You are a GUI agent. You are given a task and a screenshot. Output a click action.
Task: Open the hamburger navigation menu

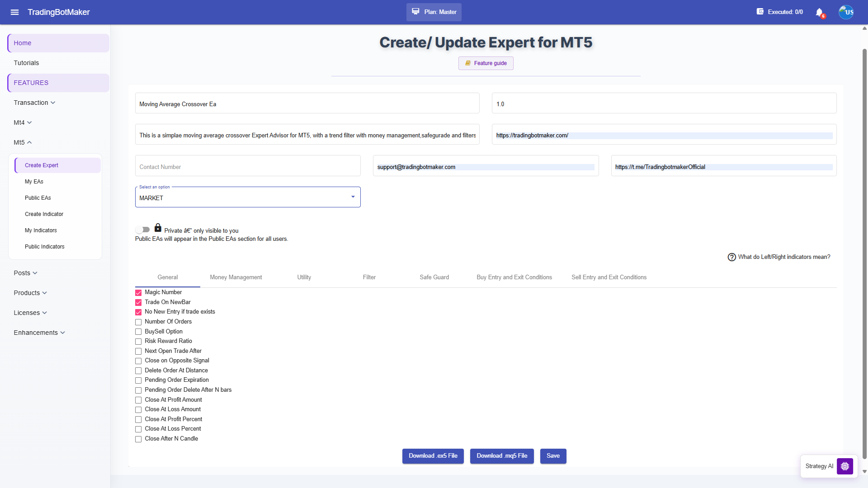(14, 12)
